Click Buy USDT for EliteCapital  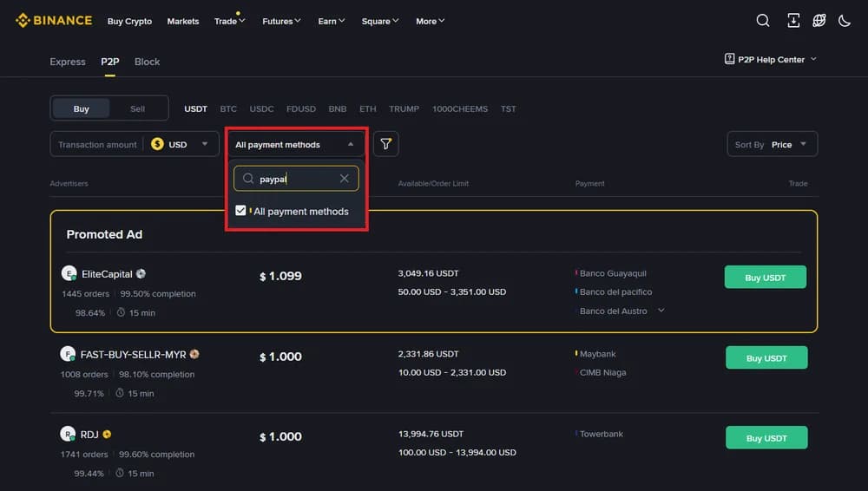[x=765, y=277]
